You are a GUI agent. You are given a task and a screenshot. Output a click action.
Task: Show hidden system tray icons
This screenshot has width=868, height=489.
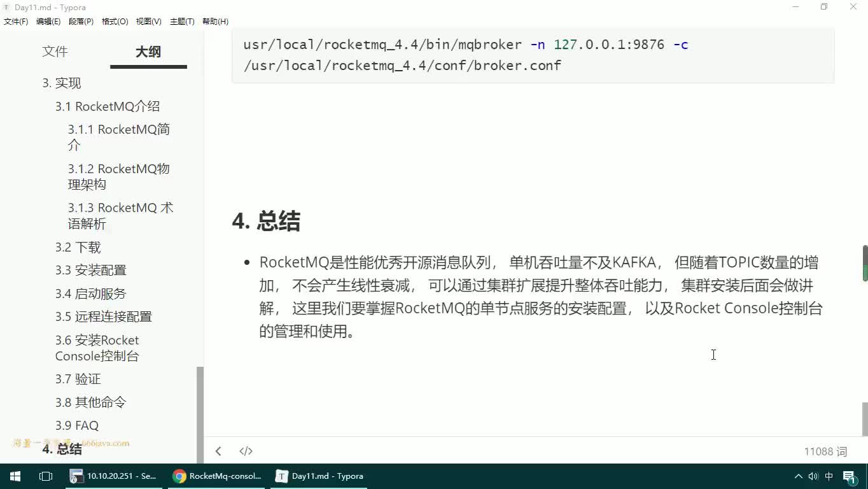[x=798, y=476]
